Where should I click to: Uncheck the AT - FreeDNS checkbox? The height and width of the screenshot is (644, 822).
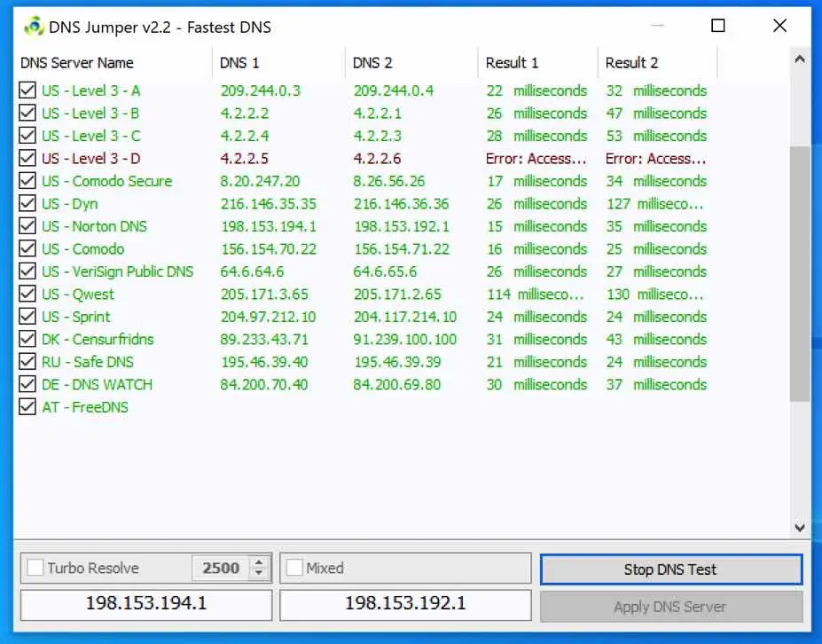click(x=27, y=406)
